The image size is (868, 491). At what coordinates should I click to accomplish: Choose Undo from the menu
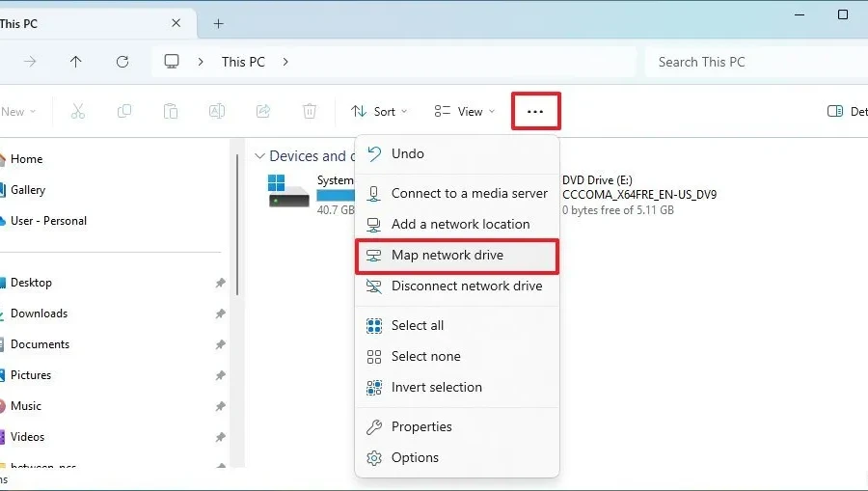pos(457,153)
